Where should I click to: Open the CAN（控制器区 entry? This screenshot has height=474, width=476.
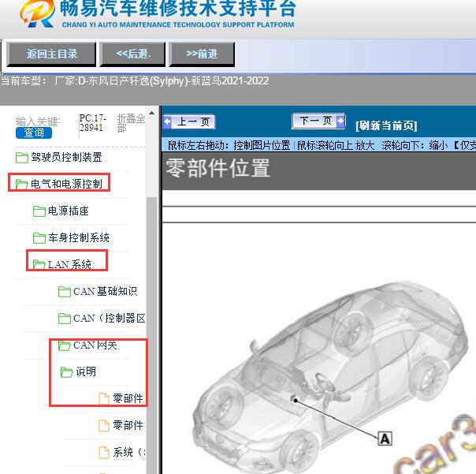coord(110,318)
